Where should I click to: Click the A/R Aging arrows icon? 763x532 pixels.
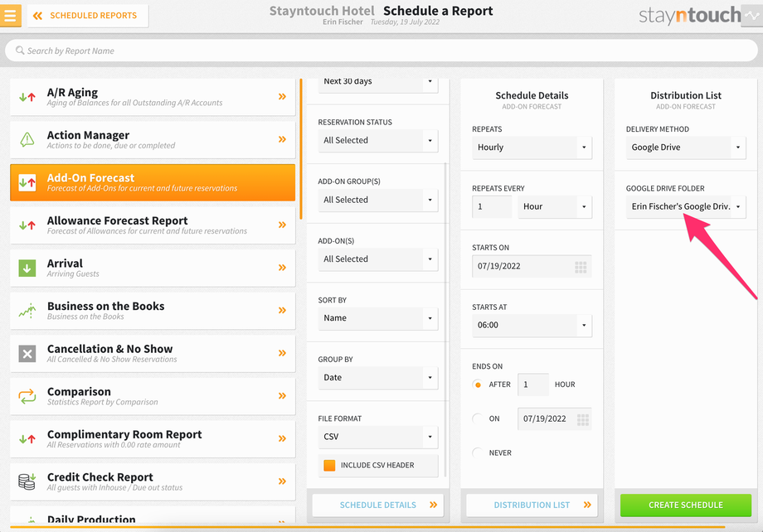(x=27, y=97)
